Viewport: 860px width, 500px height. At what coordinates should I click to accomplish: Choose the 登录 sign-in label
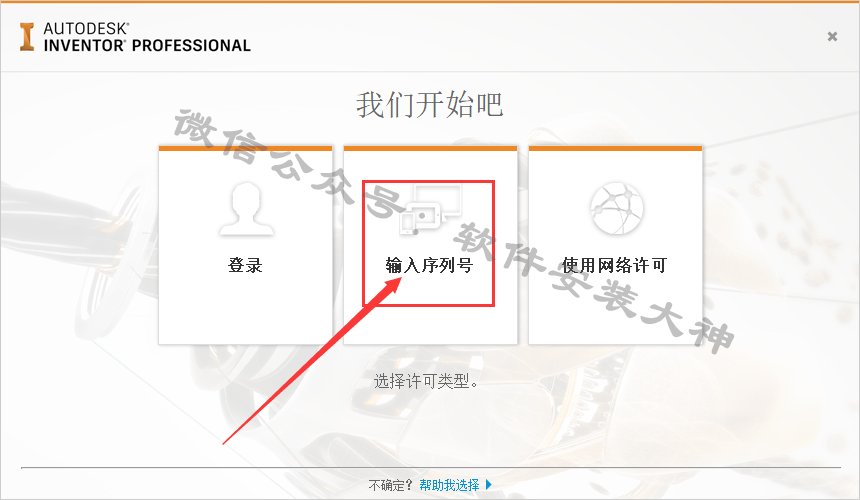[245, 265]
